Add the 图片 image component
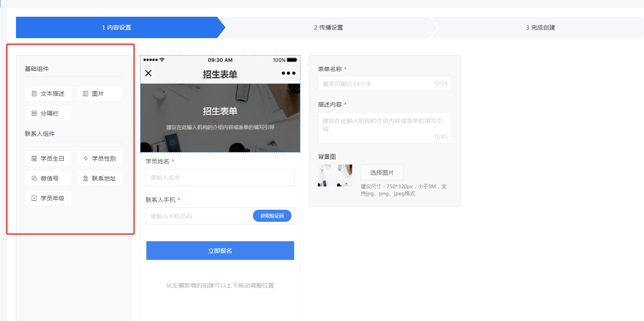 [x=100, y=93]
